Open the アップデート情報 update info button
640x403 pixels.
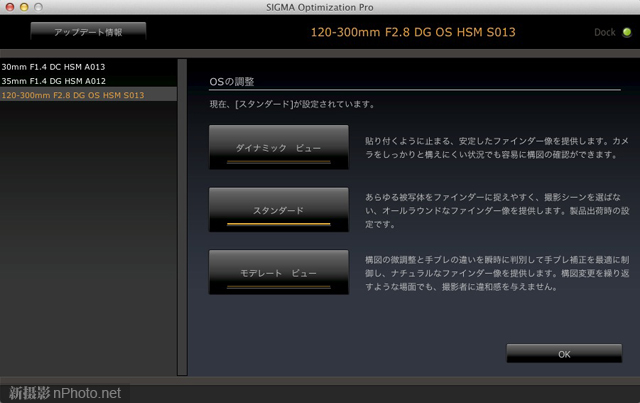tap(88, 32)
